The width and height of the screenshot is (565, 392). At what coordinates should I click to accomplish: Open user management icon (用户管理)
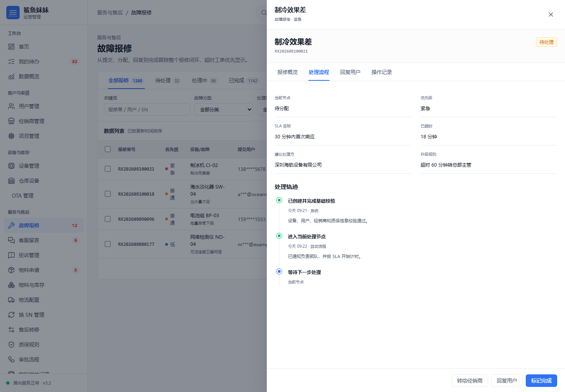coord(11,106)
